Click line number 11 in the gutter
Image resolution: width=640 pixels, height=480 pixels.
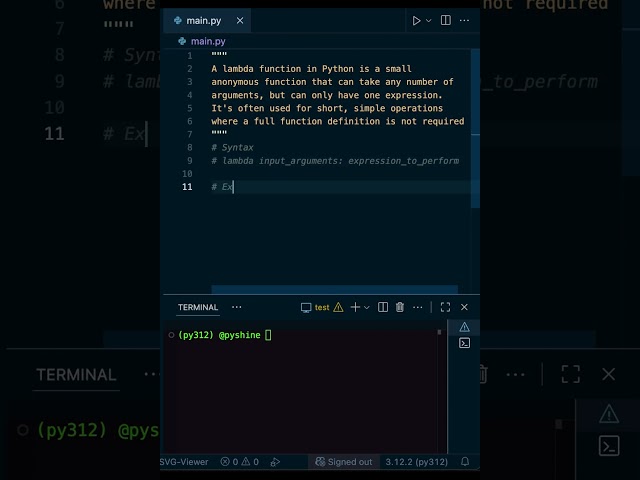tap(187, 187)
